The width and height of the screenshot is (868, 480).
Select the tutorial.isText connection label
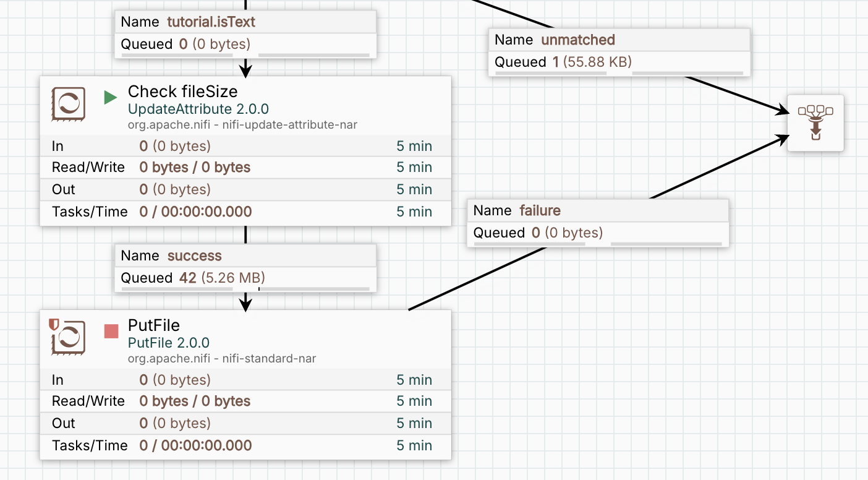[x=211, y=22]
